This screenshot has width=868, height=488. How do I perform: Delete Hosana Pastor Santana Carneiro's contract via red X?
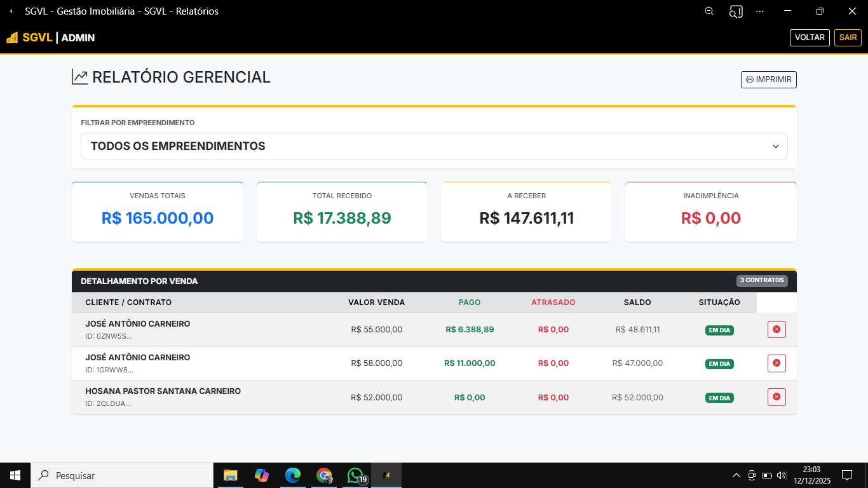776,397
